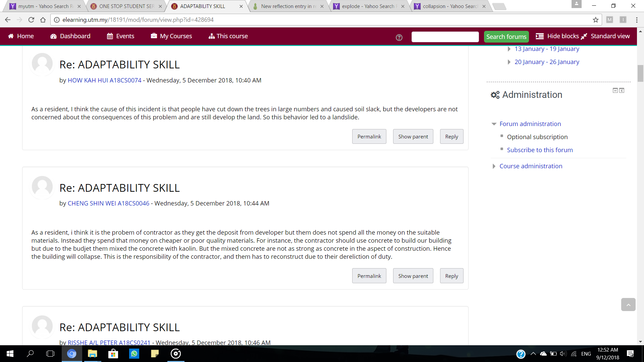Click the bookmark star in address bar

(x=595, y=20)
